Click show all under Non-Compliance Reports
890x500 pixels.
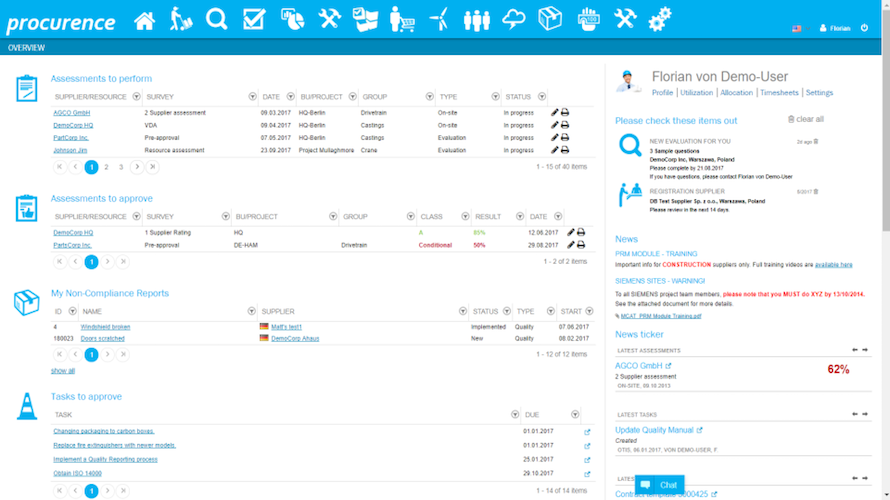coord(62,371)
